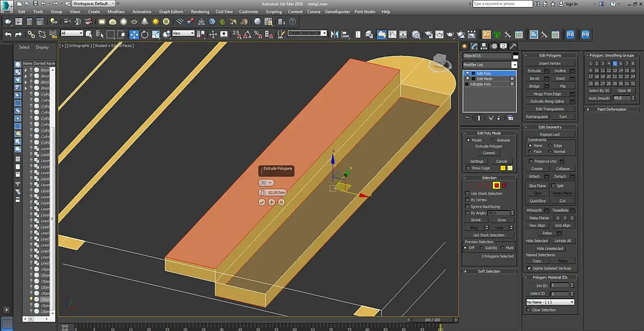The image size is (644, 331).
Task: Select the Animate radio button
Action: pos(493,140)
